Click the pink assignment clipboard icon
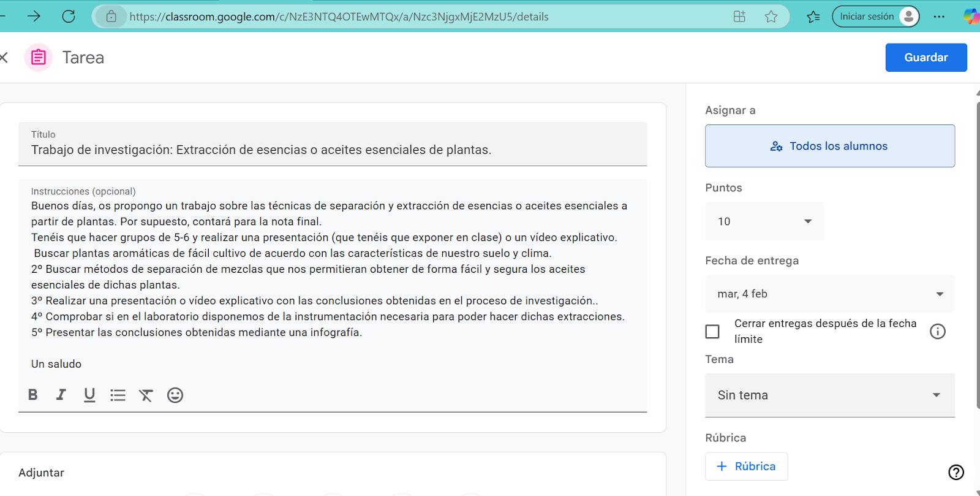 coord(39,58)
